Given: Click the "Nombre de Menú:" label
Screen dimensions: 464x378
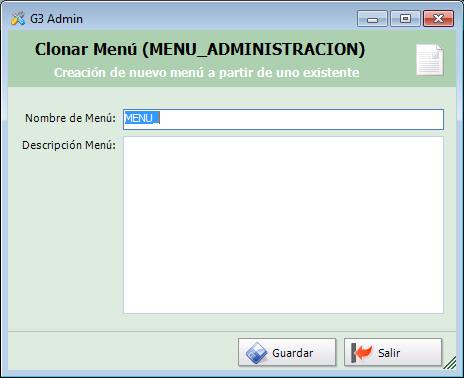Looking at the screenshot, I should pyautogui.click(x=70, y=118).
